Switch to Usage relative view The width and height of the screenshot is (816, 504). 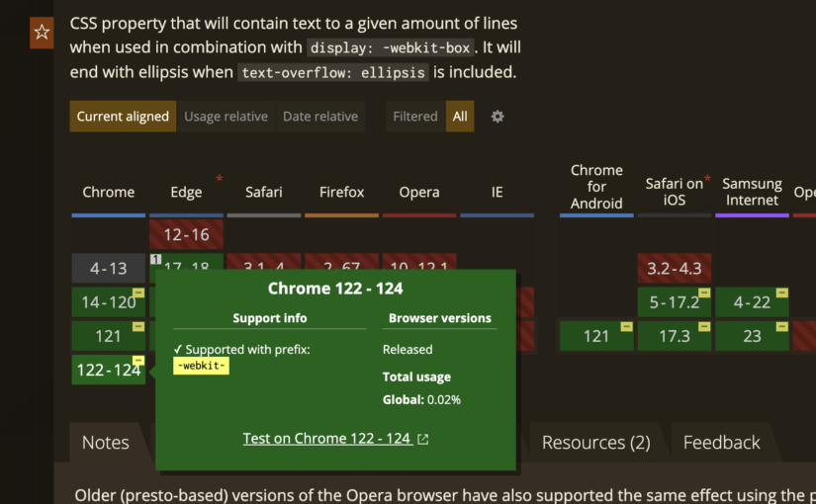[x=226, y=117]
